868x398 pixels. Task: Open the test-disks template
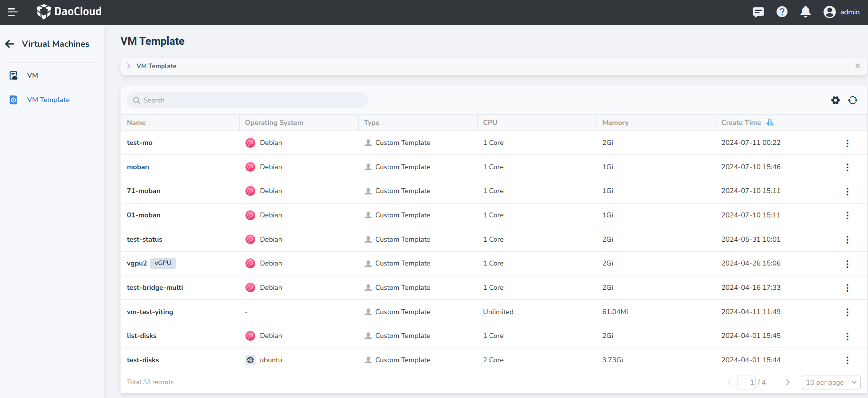point(143,360)
